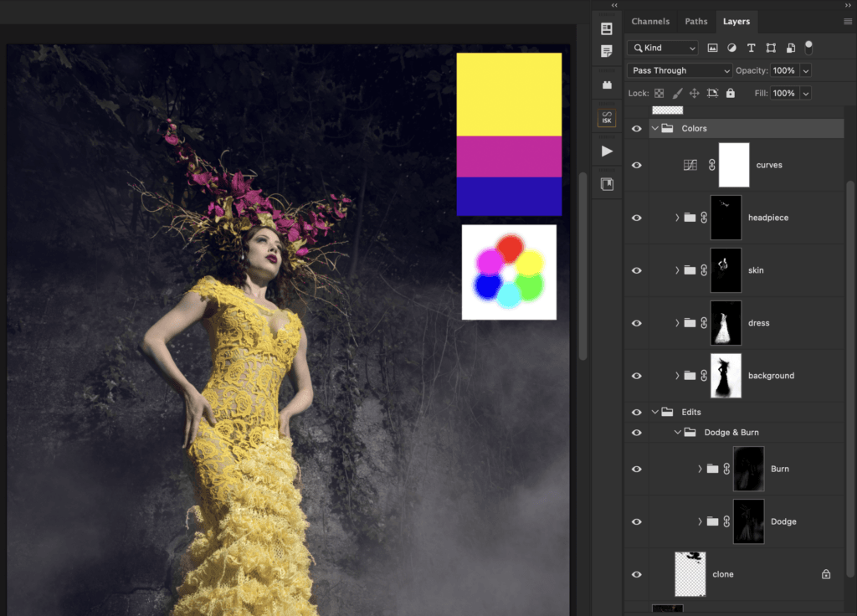Screen dimensions: 857x616
Task: Click the magenta color swatch on canvas
Action: pos(509,157)
